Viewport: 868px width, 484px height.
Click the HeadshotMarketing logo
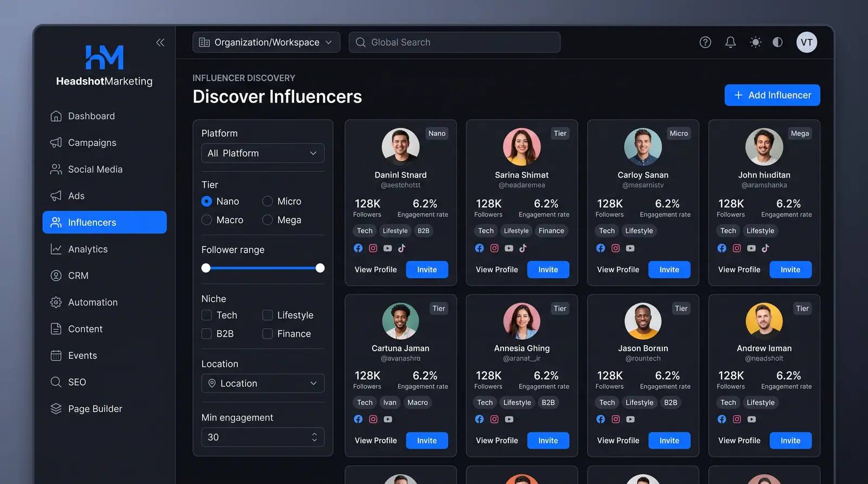point(104,66)
